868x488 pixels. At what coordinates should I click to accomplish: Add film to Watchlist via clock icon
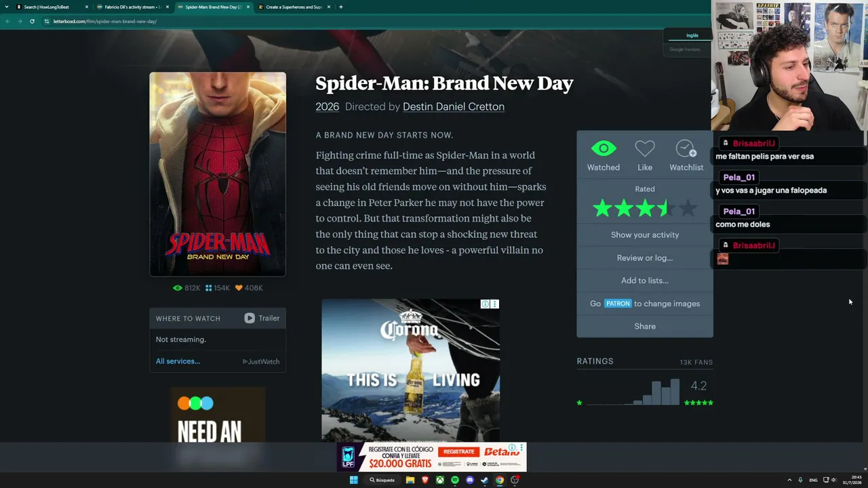tap(686, 148)
